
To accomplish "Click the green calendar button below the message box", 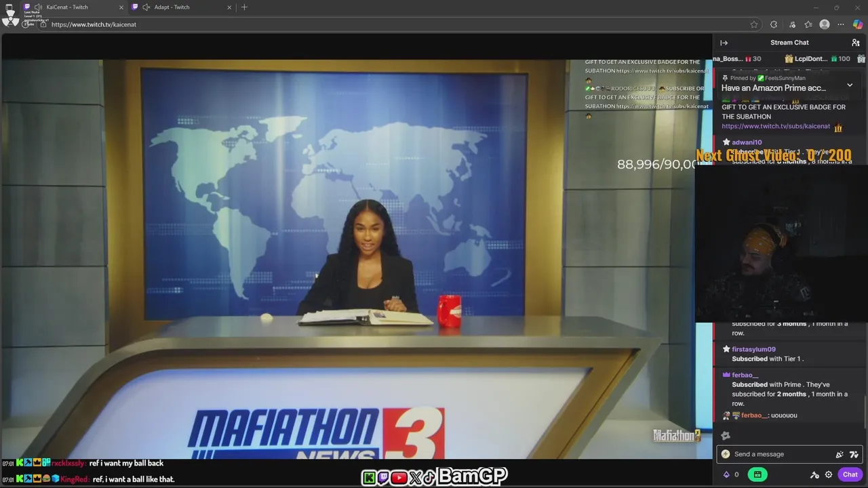I will pos(757,474).
